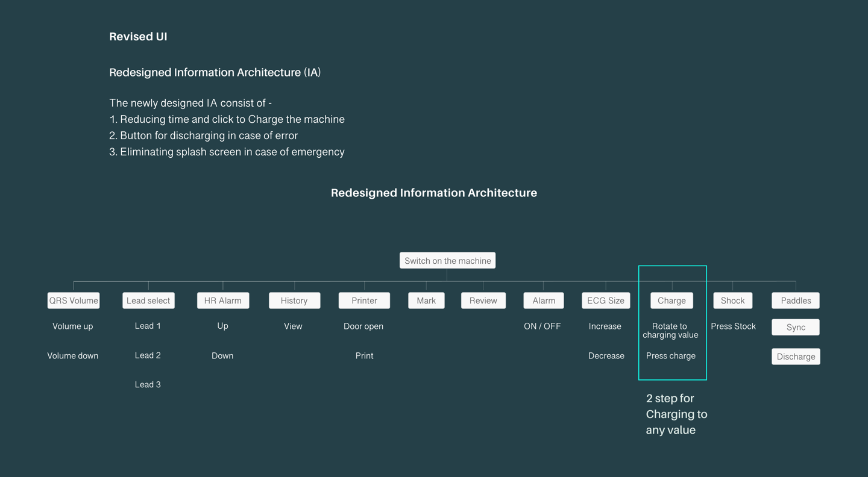Open the History node
Screen dimensions: 868x477
pos(294,301)
